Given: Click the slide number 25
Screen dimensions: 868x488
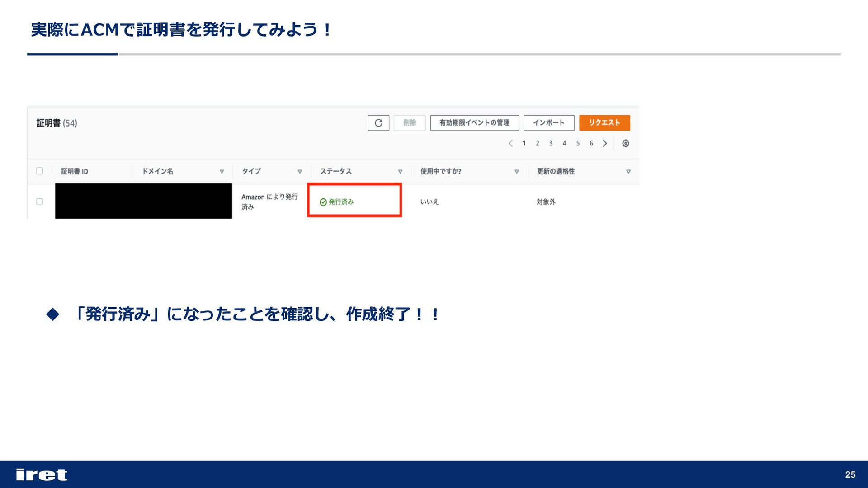Looking at the screenshot, I should click(x=850, y=474).
